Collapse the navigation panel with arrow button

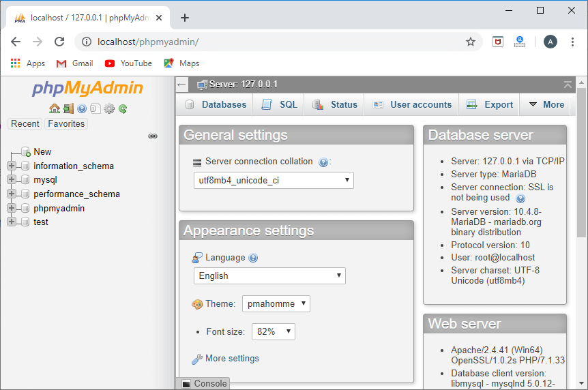pyautogui.click(x=181, y=85)
